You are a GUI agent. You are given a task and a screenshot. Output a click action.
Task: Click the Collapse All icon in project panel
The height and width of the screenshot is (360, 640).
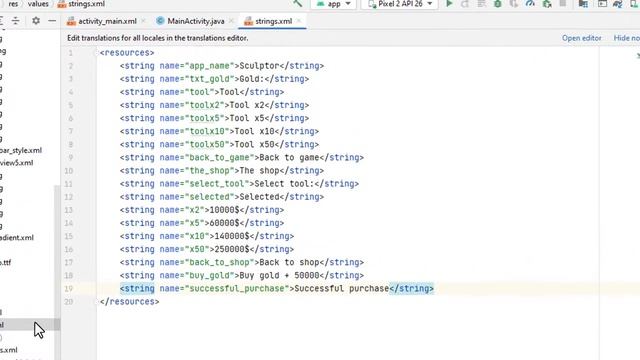[x=16, y=20]
